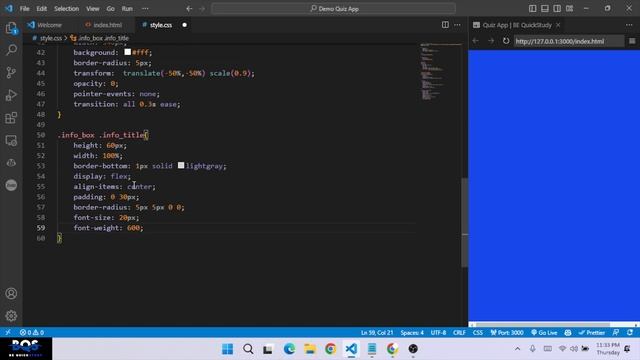The image size is (640, 360).
Task: Click the Port: 3000 status item
Action: pyautogui.click(x=507, y=332)
